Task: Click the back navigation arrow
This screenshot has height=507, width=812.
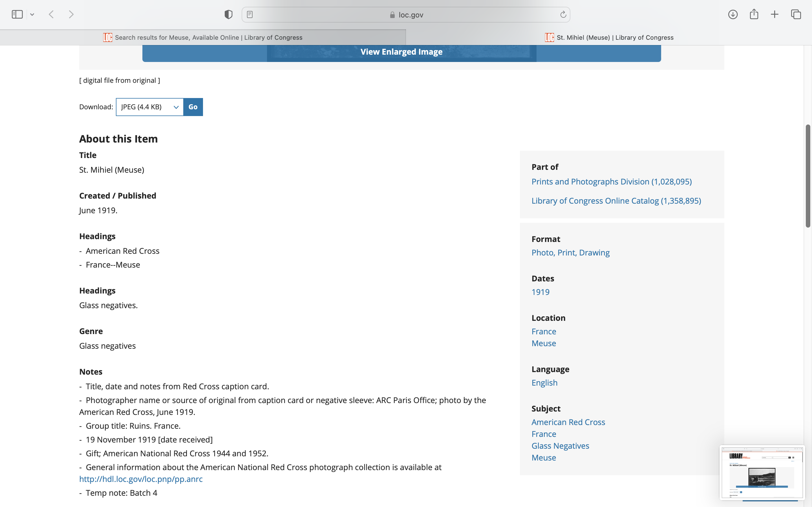Action: click(x=51, y=14)
